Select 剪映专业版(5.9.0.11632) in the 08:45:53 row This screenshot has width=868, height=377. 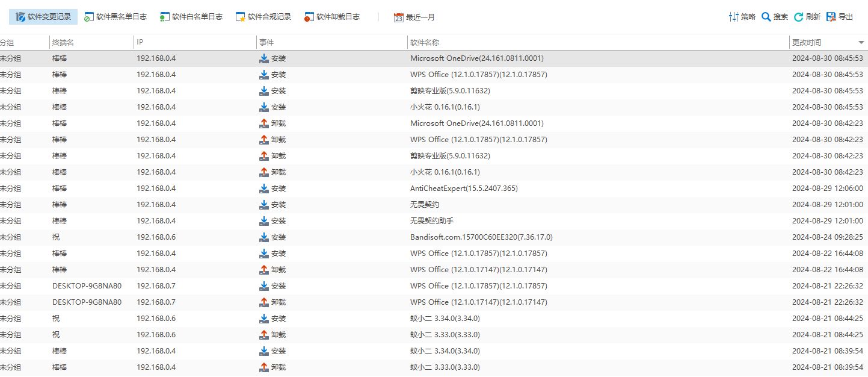450,91
